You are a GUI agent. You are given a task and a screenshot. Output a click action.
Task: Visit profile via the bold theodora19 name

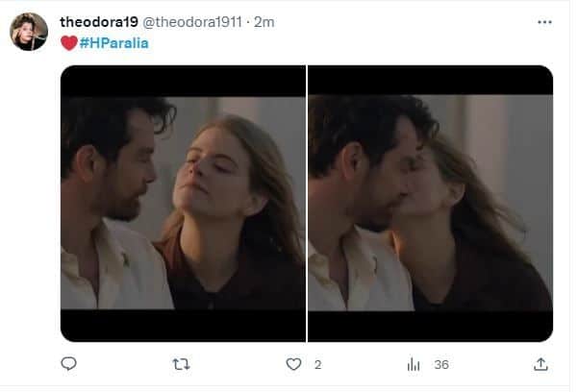click(99, 22)
